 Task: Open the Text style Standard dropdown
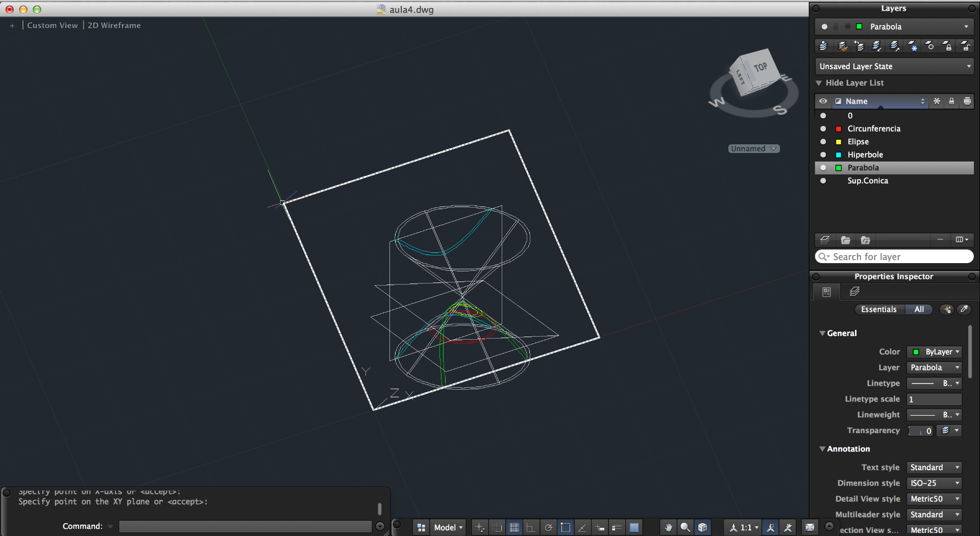[934, 468]
